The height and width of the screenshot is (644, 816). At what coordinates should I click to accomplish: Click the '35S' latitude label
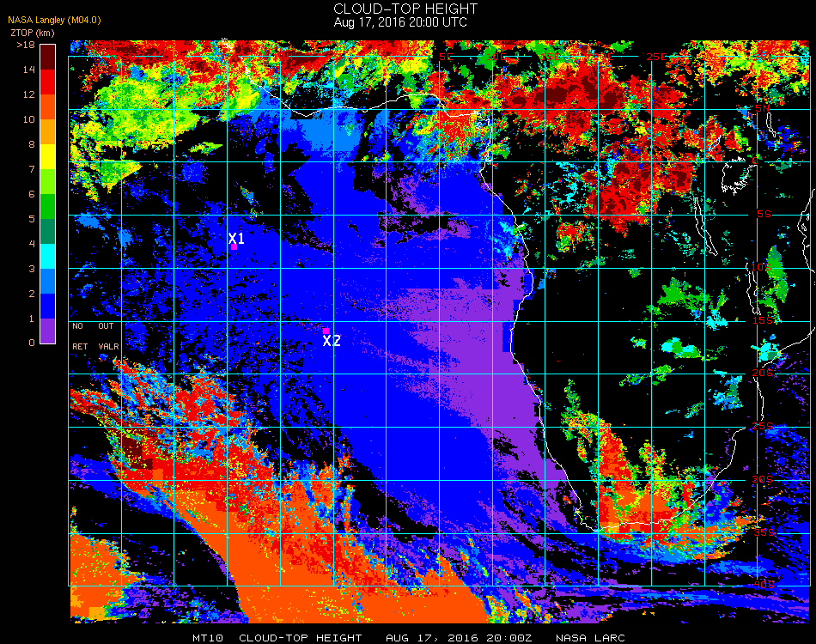[764, 532]
